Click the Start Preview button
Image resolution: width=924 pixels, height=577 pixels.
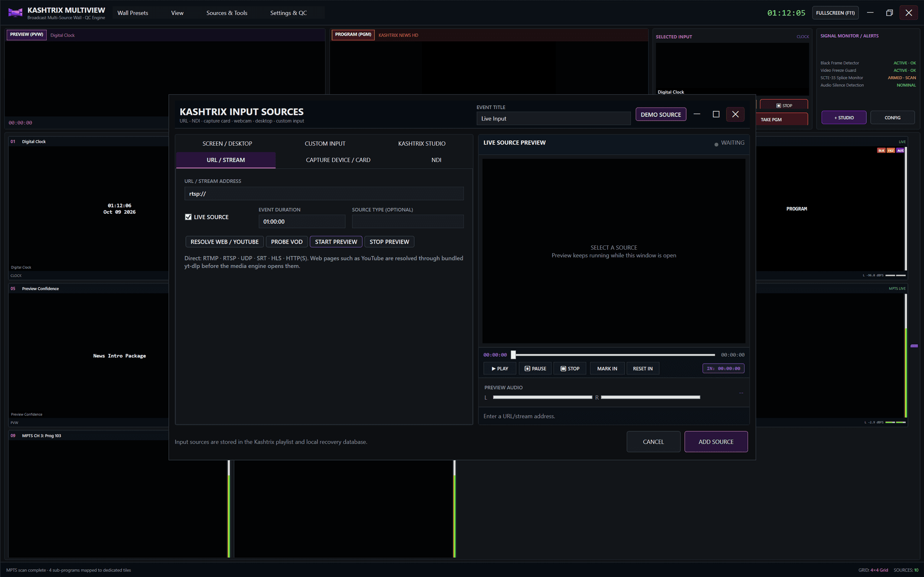(x=336, y=242)
